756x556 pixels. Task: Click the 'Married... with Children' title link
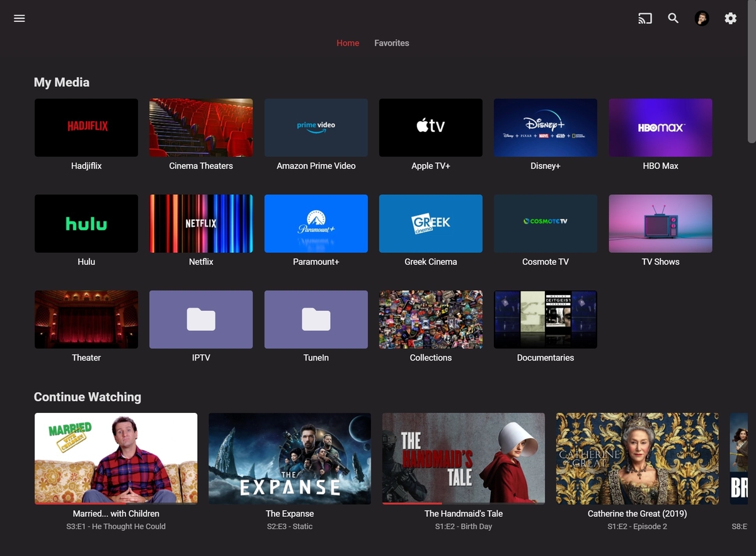tap(116, 514)
